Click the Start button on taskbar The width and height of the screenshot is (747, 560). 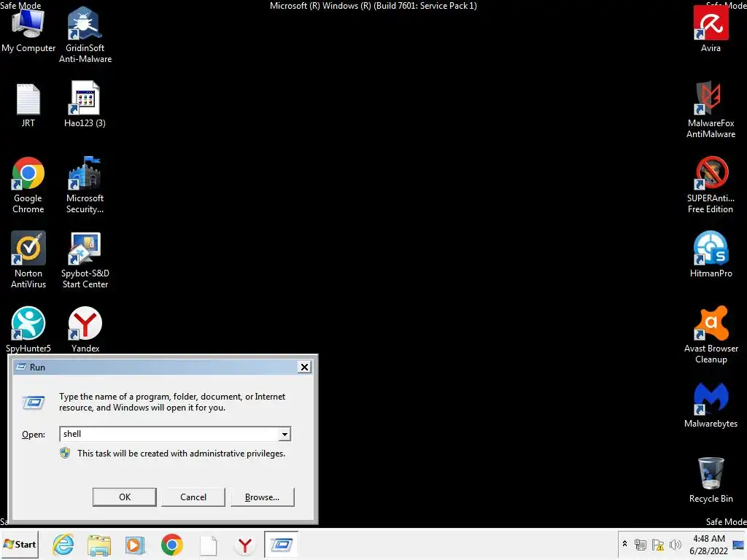[x=20, y=544]
